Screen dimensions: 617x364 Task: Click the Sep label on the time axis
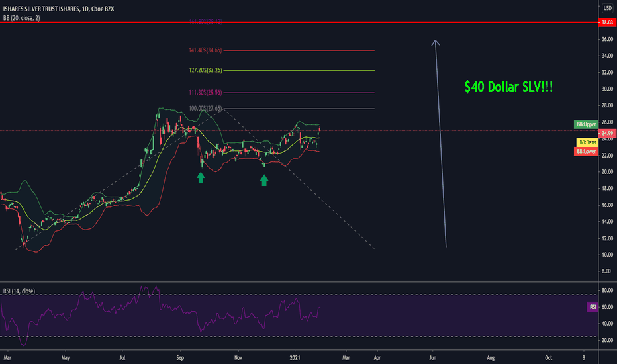180,357
